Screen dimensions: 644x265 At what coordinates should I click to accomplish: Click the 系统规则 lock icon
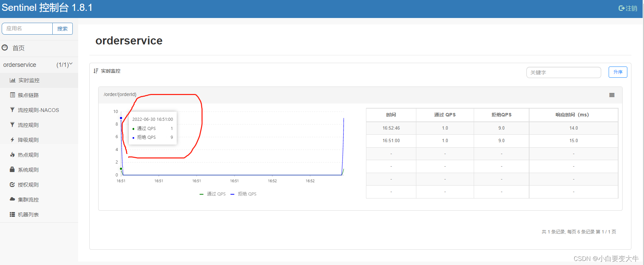click(13, 169)
